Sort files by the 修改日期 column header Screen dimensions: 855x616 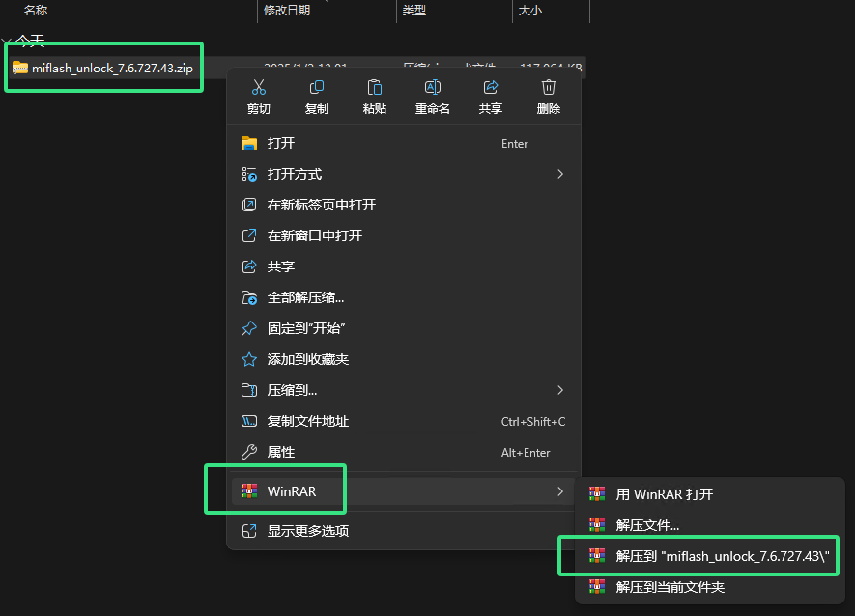pyautogui.click(x=283, y=10)
